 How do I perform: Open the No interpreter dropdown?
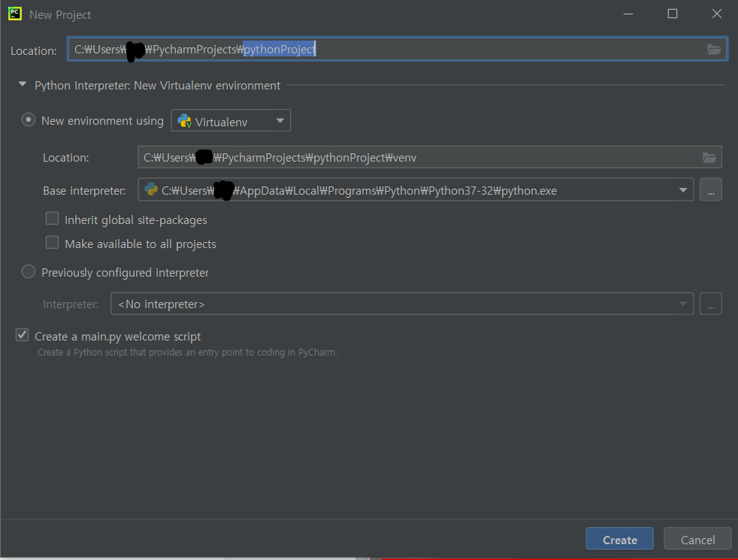coord(402,304)
